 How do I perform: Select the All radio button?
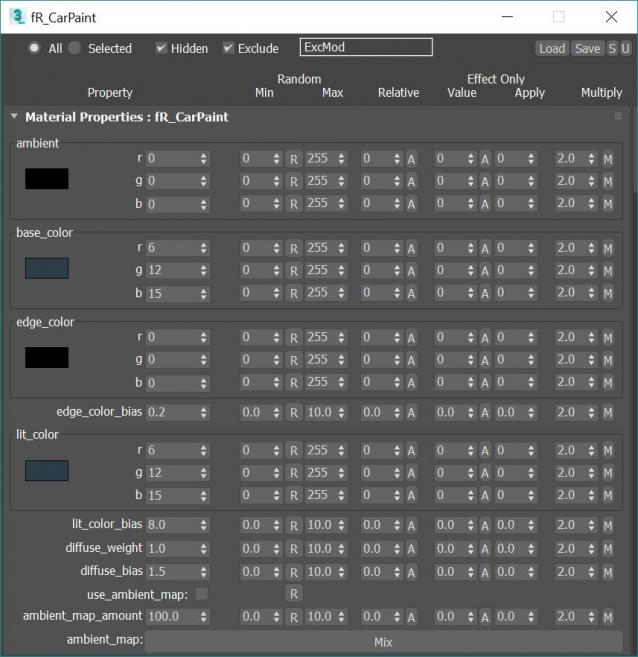tap(35, 48)
